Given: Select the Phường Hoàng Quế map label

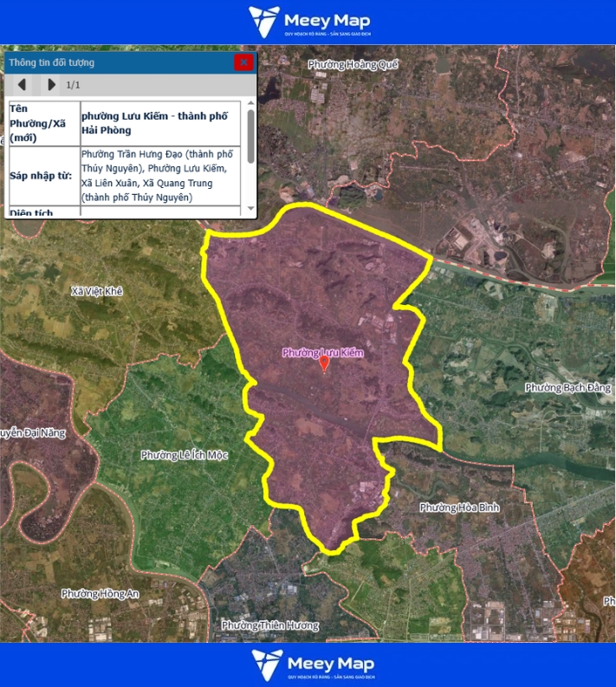Looking at the screenshot, I should [353, 64].
